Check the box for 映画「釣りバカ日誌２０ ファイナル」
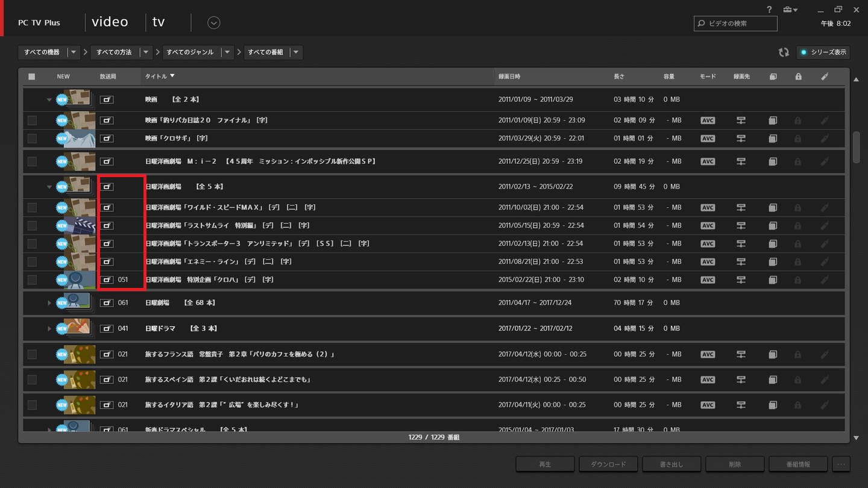The image size is (868, 488). pos(32,120)
